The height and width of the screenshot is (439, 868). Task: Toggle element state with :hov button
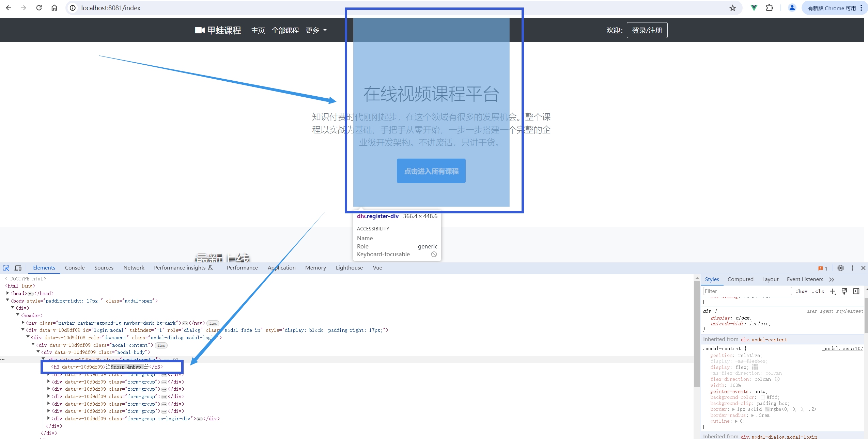(x=802, y=291)
